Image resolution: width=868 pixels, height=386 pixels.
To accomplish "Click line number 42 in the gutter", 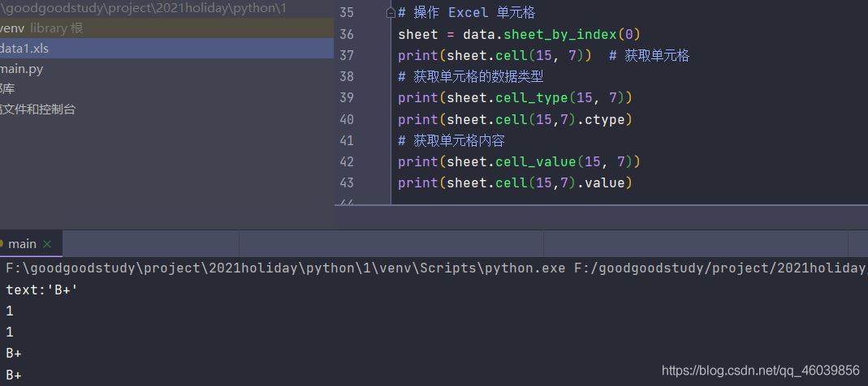I will coord(347,161).
